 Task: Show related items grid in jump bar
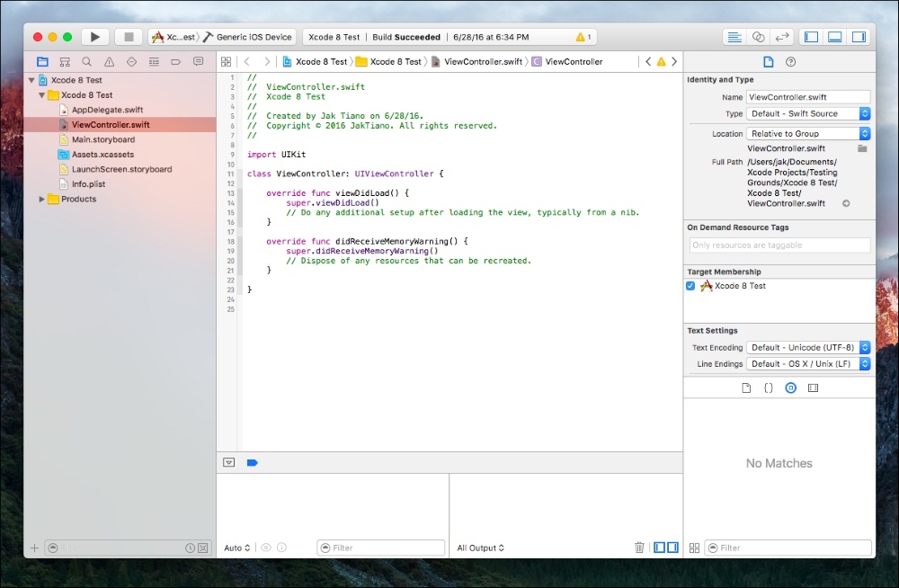[226, 61]
